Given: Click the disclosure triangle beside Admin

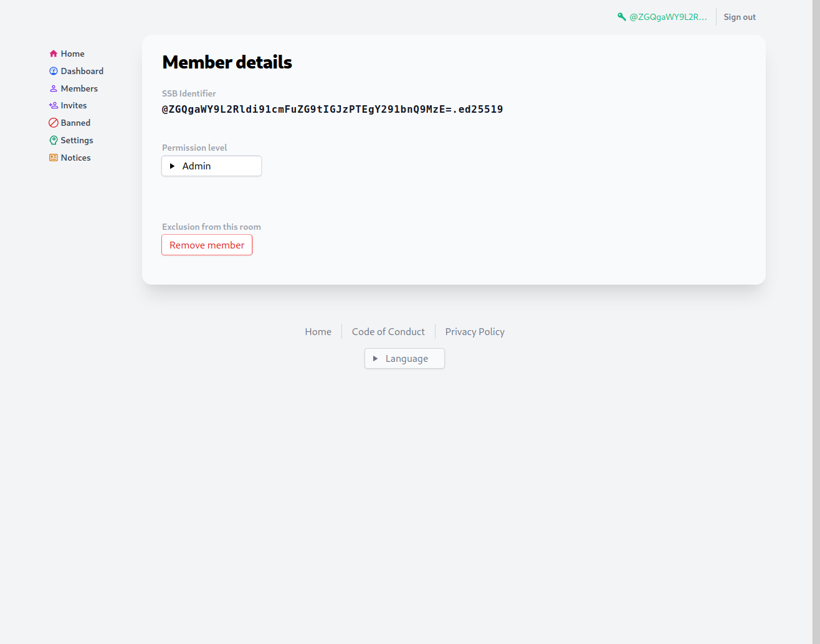Looking at the screenshot, I should 173,166.
